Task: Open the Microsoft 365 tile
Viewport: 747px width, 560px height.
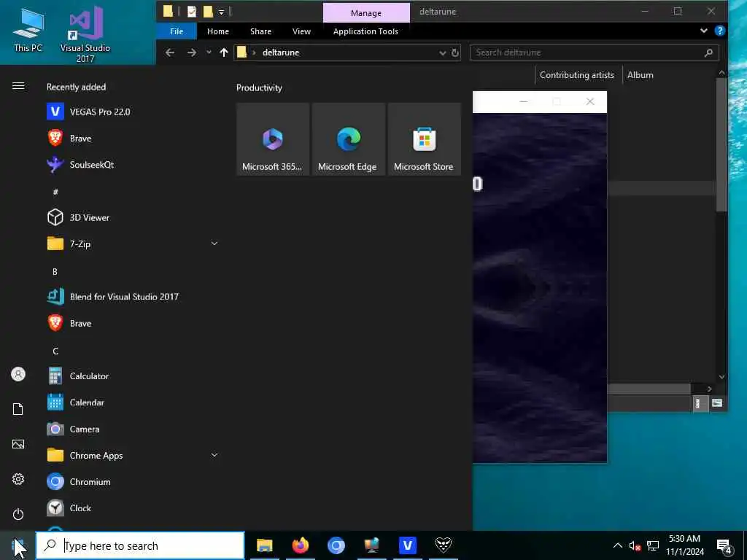Action: [x=273, y=139]
